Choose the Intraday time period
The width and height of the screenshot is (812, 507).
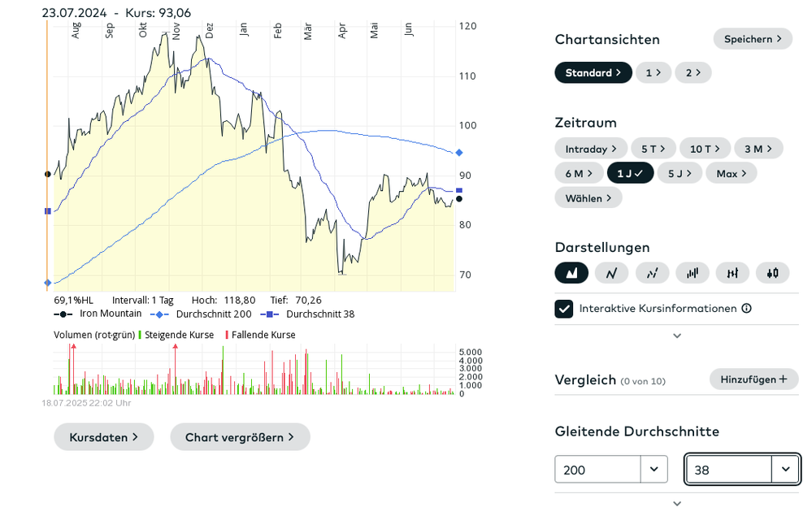point(591,149)
